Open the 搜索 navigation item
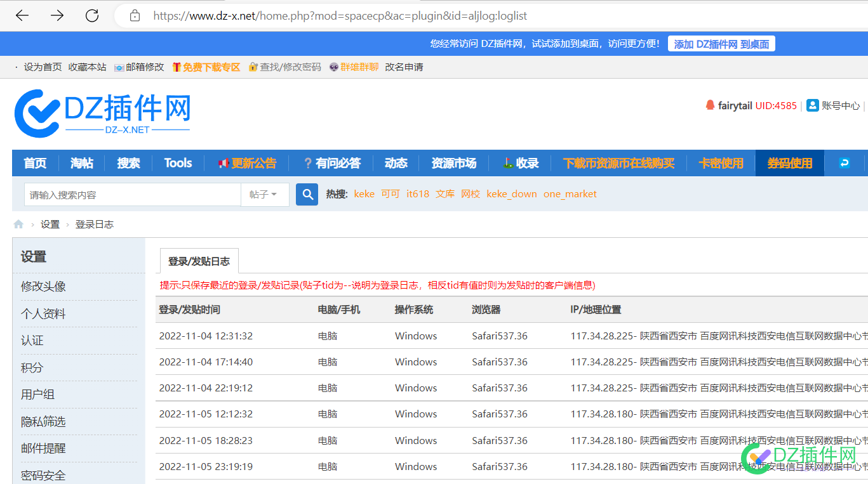The height and width of the screenshot is (484, 868). pos(128,163)
